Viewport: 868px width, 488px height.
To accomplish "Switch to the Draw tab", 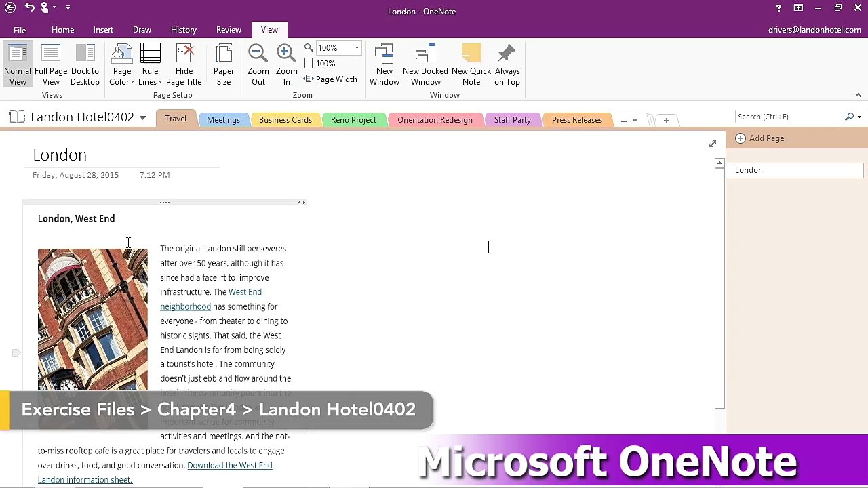I will coord(142,30).
